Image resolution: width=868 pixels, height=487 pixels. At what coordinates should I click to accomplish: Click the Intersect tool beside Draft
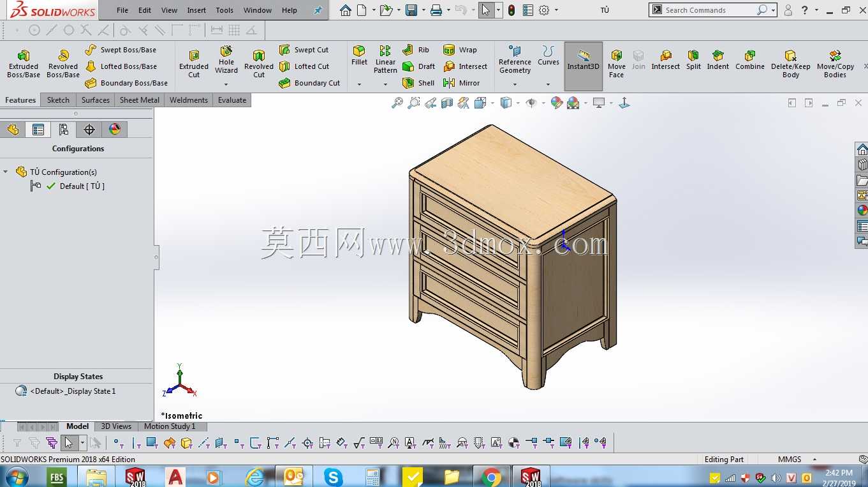coord(465,66)
